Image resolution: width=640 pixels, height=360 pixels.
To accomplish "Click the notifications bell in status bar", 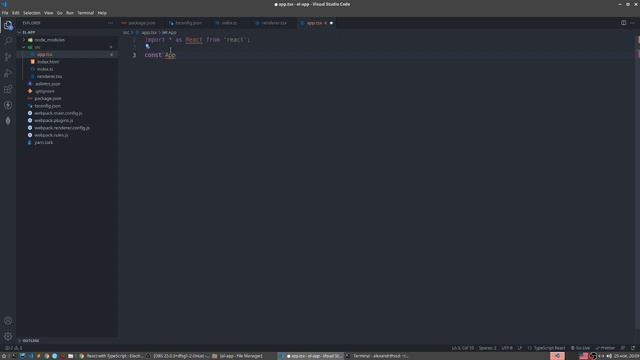I will 633,348.
